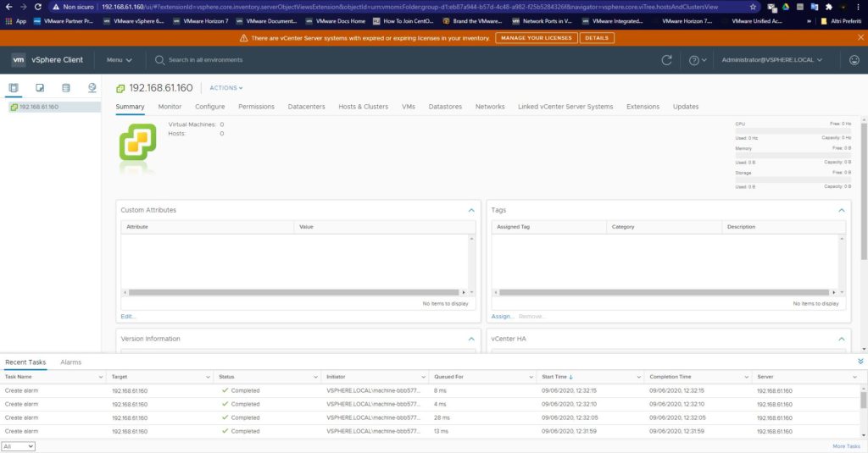Open the ACTIONS dropdown
Screen dimensions: 868x453
click(225, 88)
